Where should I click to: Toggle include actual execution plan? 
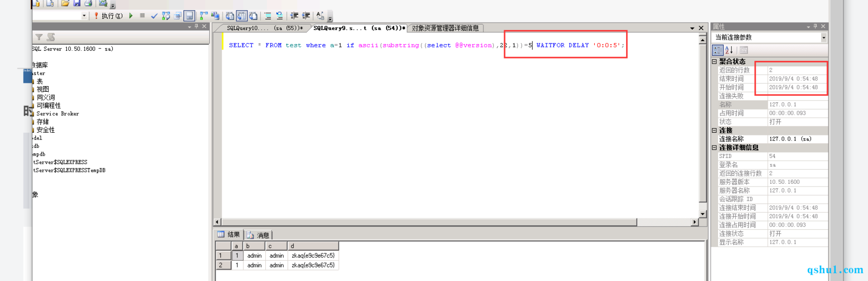tap(204, 16)
